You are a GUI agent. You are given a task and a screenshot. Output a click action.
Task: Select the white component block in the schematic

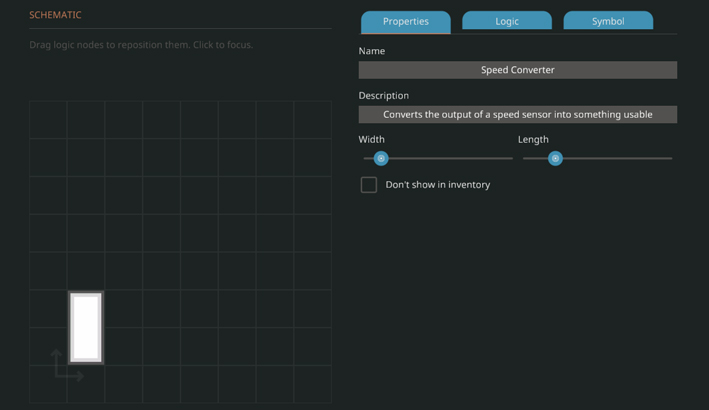(x=86, y=327)
